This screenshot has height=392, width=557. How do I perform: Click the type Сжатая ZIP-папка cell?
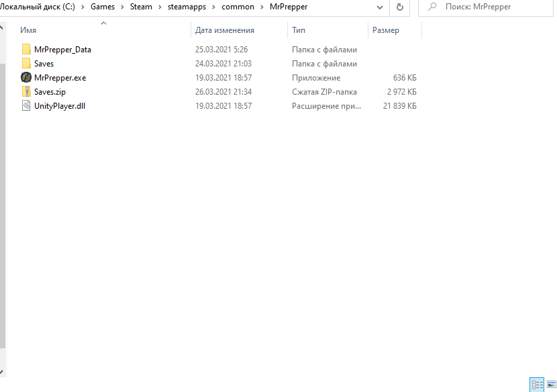324,92
